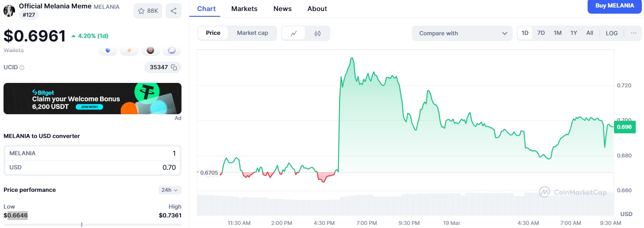This screenshot has width=644, height=228.
Task: Click JOIN NOW on Bitget ad
Action: 89,107
